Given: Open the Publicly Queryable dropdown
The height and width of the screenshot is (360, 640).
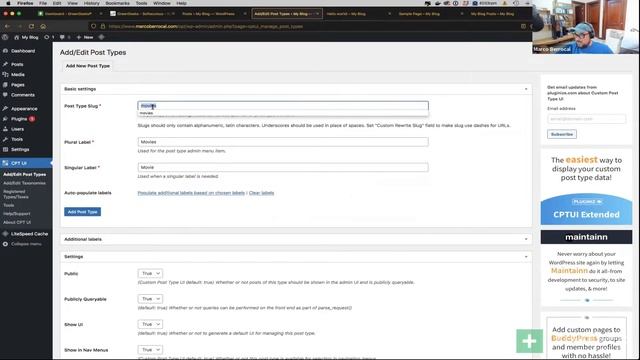Looking at the screenshot, I should click(x=150, y=299).
